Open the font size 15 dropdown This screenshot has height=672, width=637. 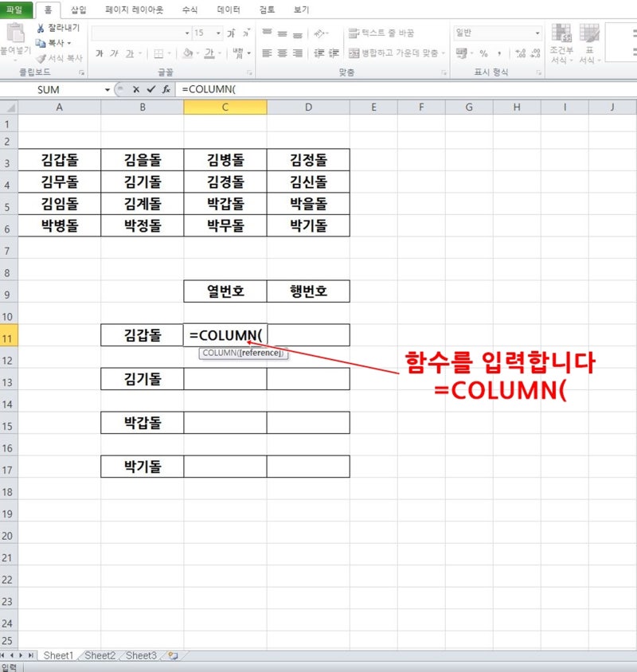pos(218,33)
